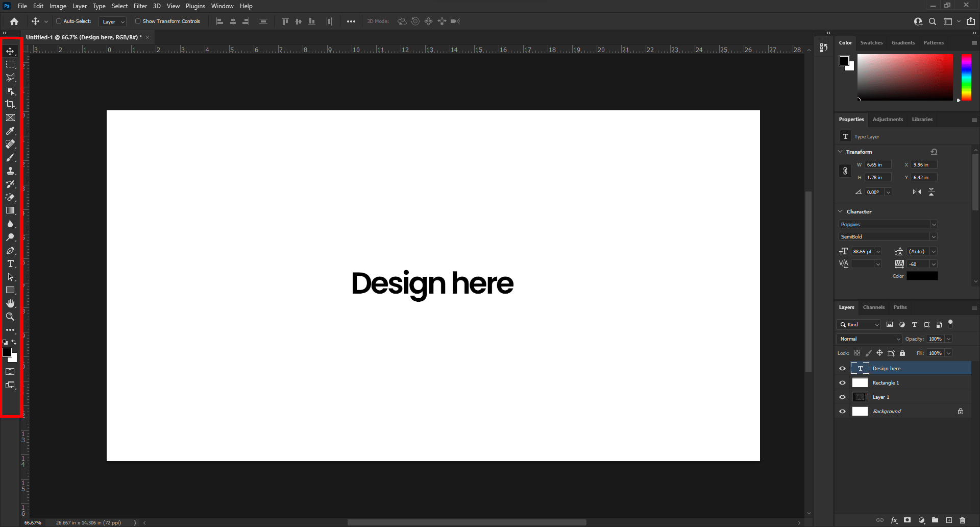This screenshot has width=980, height=527.
Task: Create a new adjustment layer
Action: [x=921, y=520]
